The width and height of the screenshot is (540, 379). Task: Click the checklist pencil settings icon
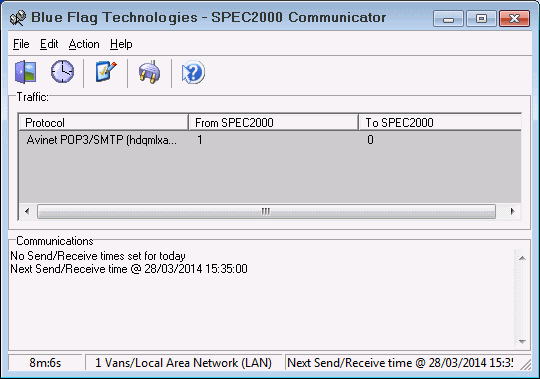click(106, 72)
